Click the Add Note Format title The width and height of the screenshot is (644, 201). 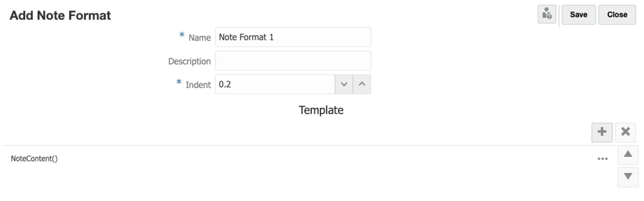(60, 15)
